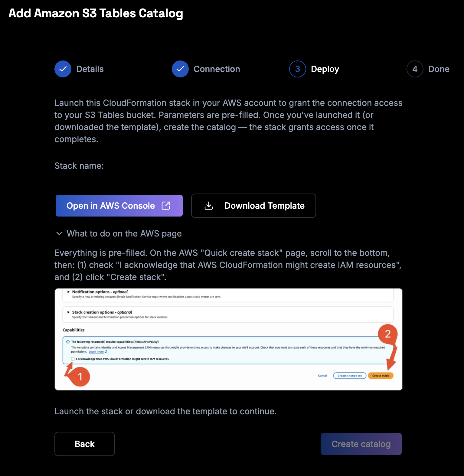Select the Connection step label
Screen dimensions: 464x476
(x=217, y=69)
